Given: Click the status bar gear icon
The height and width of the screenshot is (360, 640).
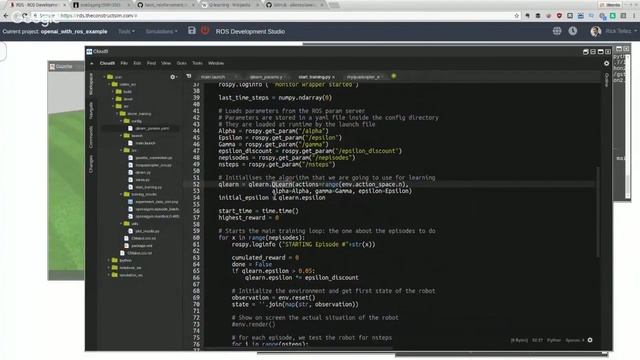Looking at the screenshot, I should click(590, 340).
